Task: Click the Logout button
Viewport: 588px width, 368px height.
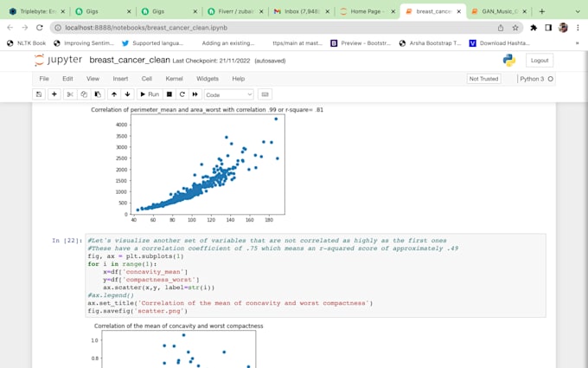Action: [540, 61]
